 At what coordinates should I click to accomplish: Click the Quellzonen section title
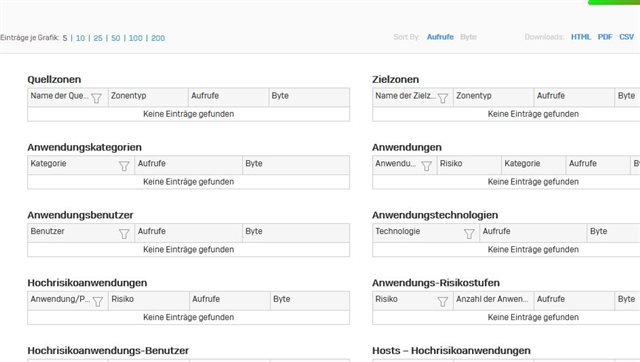54,79
